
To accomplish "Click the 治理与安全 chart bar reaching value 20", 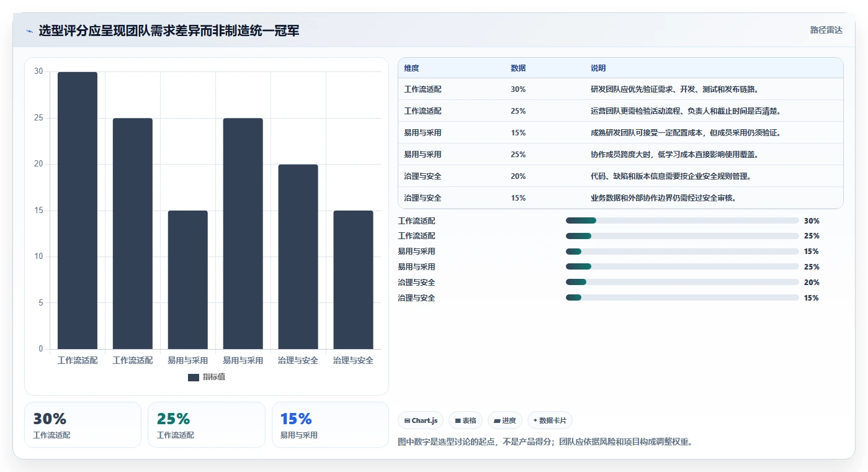I will (x=298, y=256).
